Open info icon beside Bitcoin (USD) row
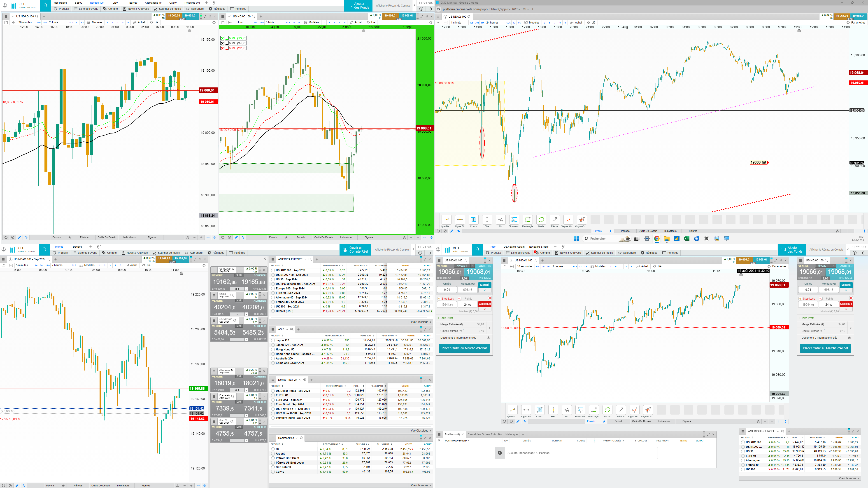Screen dimensions: 868x488 point(273,311)
